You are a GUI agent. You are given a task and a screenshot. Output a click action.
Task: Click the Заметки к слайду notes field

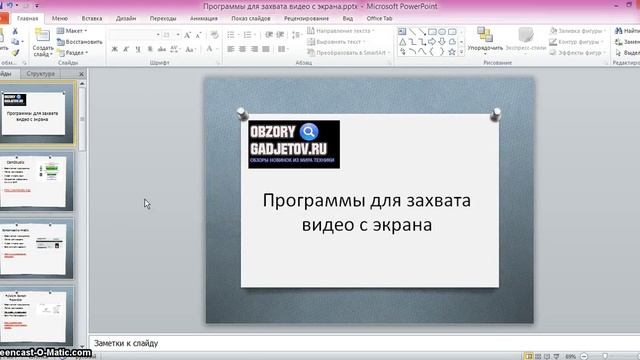tap(365, 343)
